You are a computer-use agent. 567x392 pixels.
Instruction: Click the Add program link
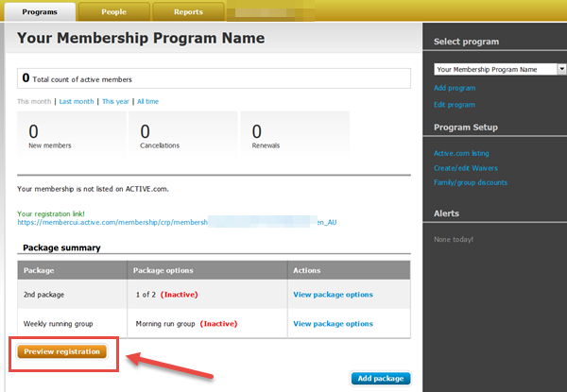pyautogui.click(x=455, y=88)
